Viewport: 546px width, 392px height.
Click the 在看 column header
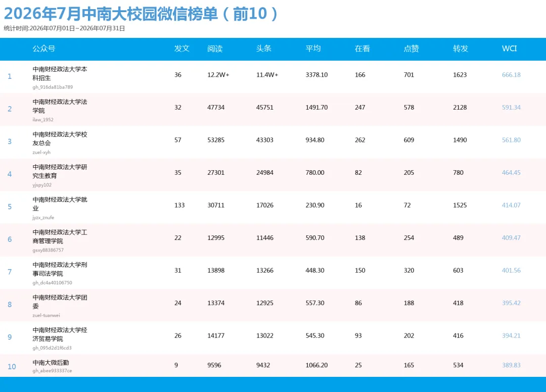point(362,48)
